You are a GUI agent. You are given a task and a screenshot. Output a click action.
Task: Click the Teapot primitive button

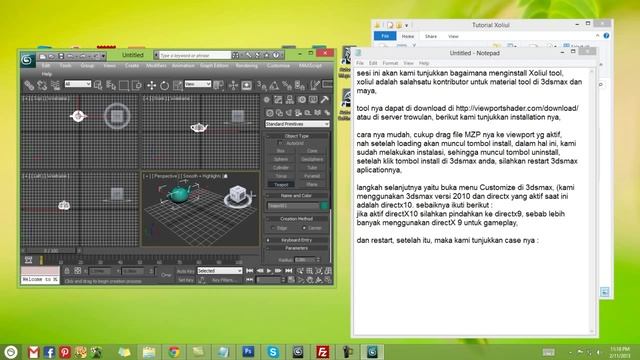click(281, 184)
